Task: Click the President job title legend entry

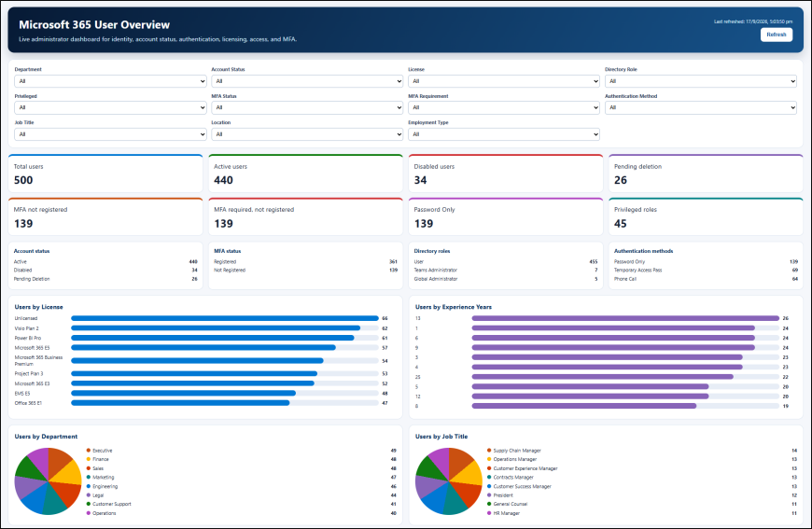Action: coord(642,495)
